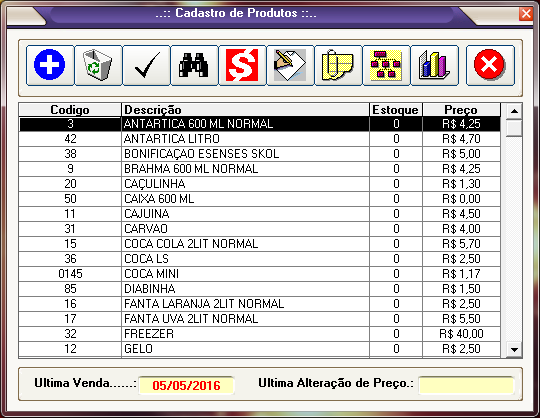Select the CAJUINA product row

(x=260, y=214)
